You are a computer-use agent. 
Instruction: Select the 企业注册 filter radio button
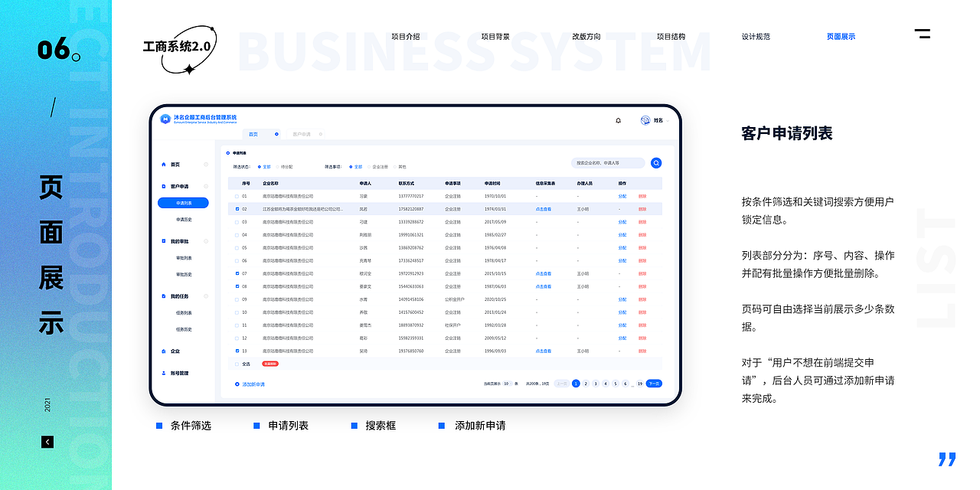[x=369, y=166]
